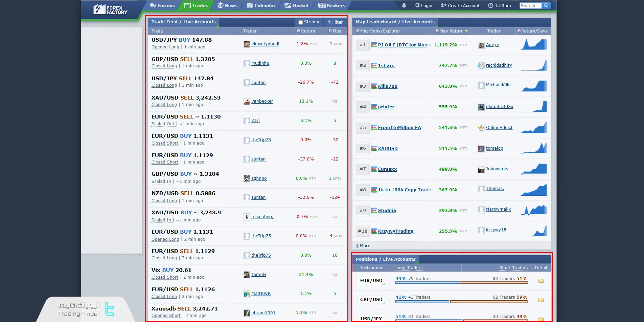Click ekosetyobudi trader avatar

pos(247,44)
